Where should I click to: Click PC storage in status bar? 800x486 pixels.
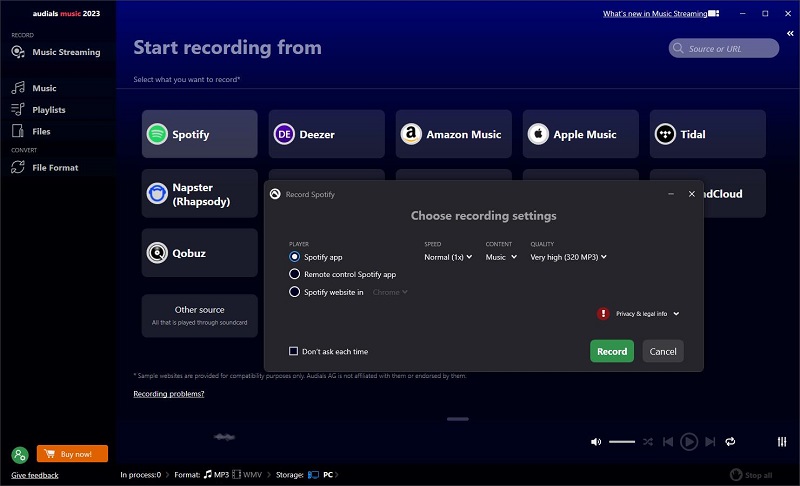320,475
